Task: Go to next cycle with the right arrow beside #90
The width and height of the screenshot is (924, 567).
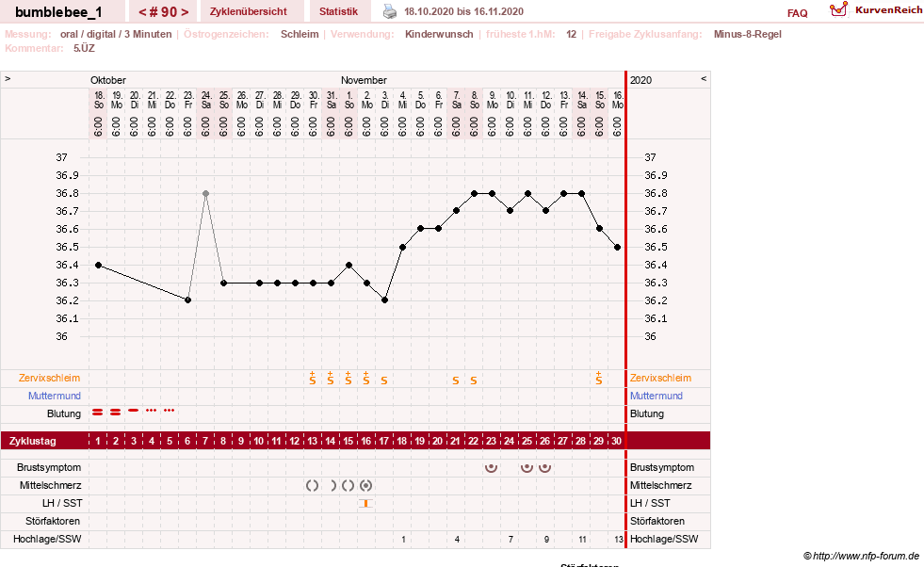Action: click(185, 12)
